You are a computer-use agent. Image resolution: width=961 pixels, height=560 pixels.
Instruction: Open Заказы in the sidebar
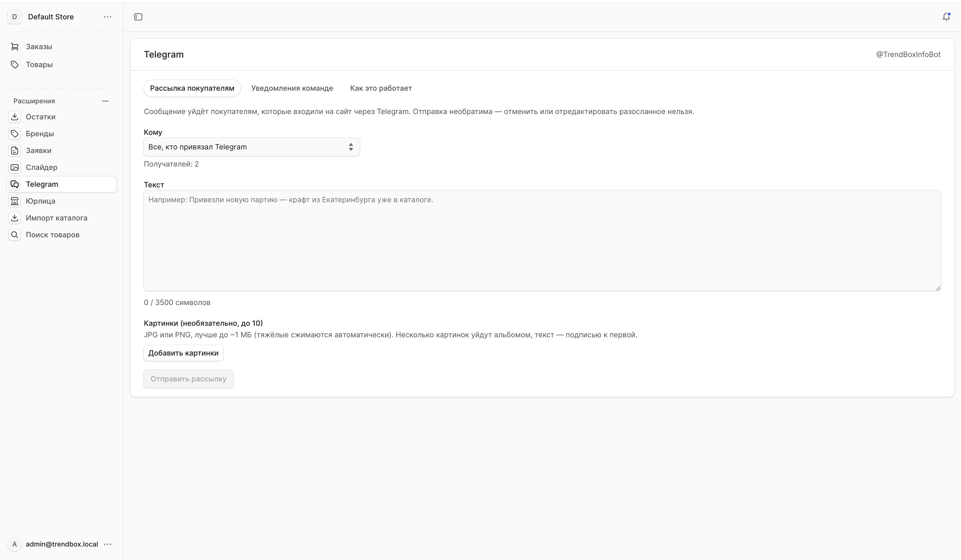[x=61, y=47]
